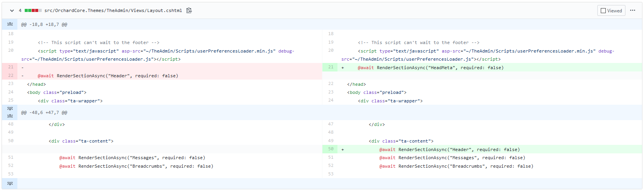The image size is (644, 192).
Task: Click the @@ -48,6 +47,7 @@ hunk header
Action: click(44, 112)
